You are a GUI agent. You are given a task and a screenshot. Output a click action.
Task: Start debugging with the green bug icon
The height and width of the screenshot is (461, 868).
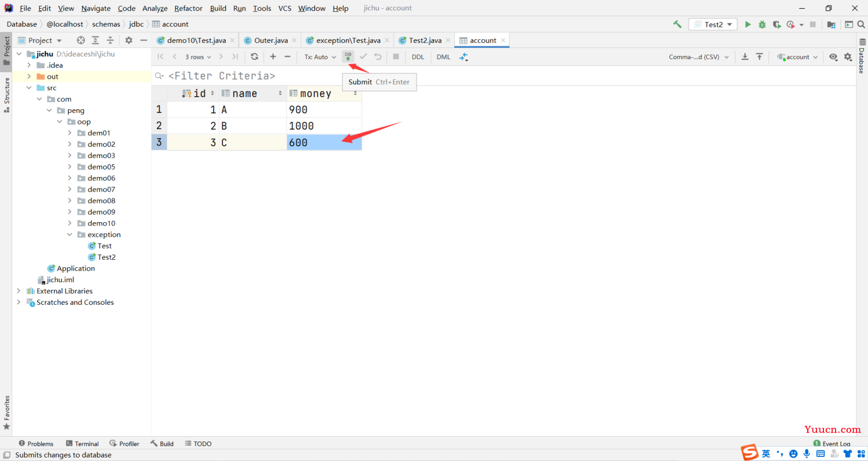click(762, 24)
